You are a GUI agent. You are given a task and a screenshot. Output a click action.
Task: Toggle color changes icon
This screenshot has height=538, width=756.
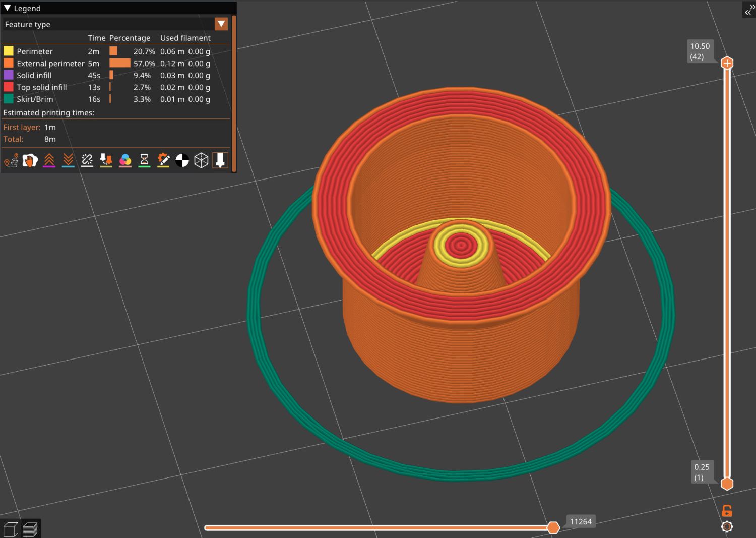tap(125, 160)
